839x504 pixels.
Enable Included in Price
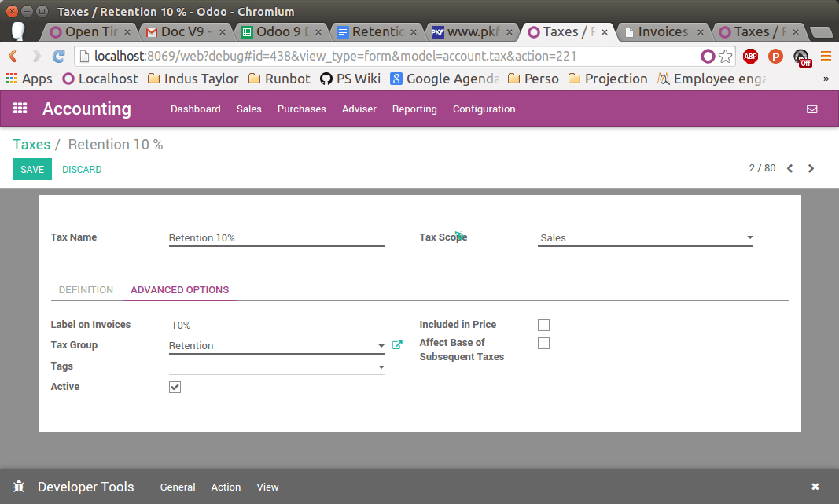[543, 325]
